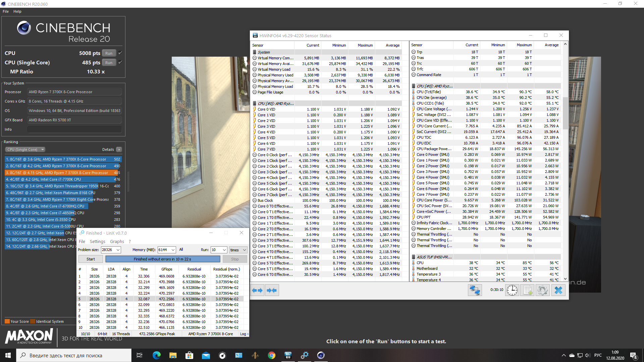Click HWiNFO expand columns arrows icon
The width and height of the screenshot is (644, 362).
click(x=257, y=290)
